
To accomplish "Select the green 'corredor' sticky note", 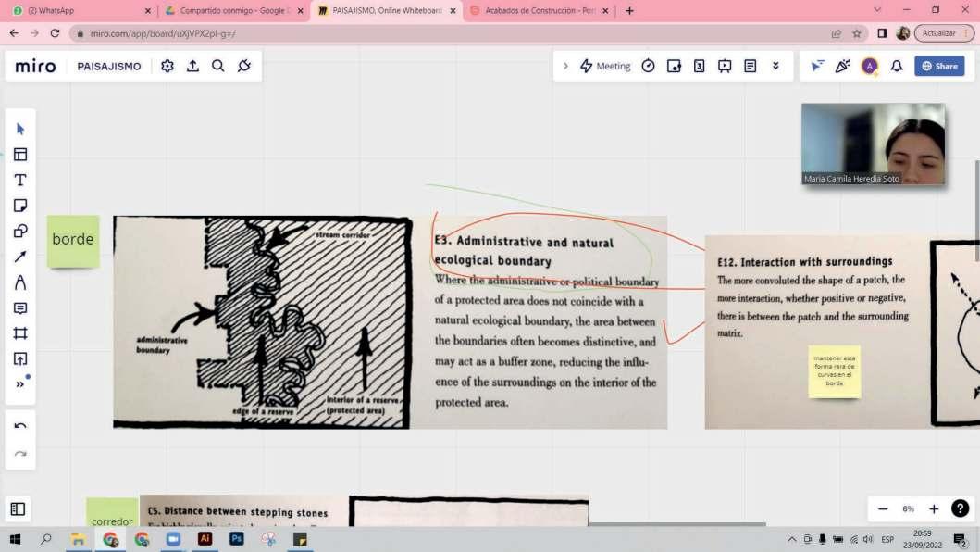I will click(x=112, y=513).
